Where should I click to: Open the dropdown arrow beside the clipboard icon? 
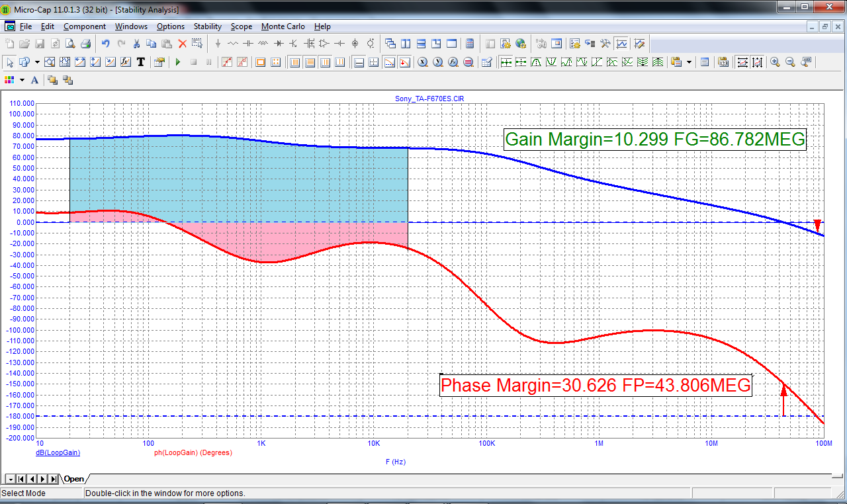pyautogui.click(x=690, y=62)
